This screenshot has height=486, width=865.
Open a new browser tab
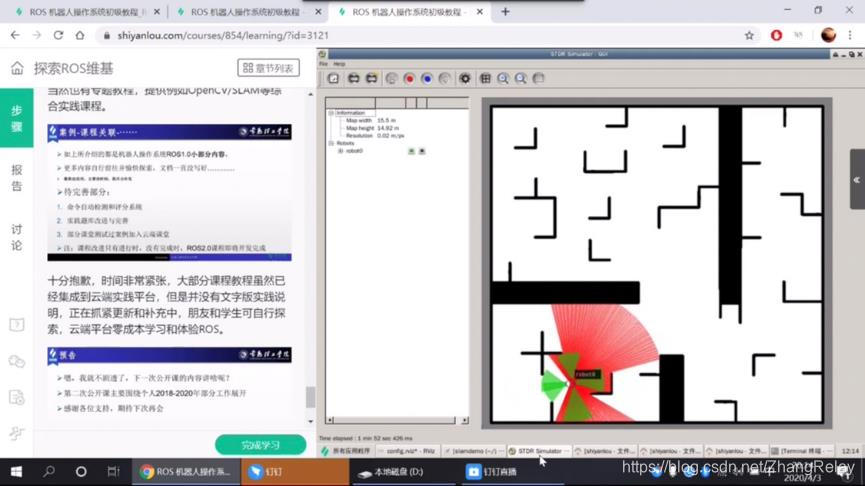click(505, 12)
